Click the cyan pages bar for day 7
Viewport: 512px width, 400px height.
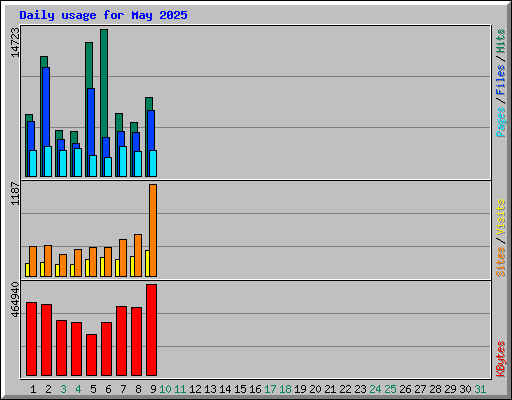point(123,161)
